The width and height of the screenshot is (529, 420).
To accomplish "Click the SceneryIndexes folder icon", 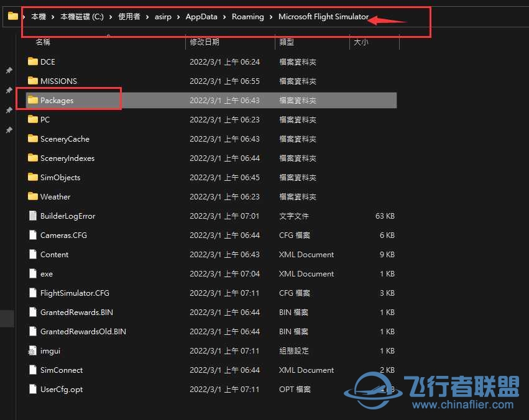I will tap(33, 158).
